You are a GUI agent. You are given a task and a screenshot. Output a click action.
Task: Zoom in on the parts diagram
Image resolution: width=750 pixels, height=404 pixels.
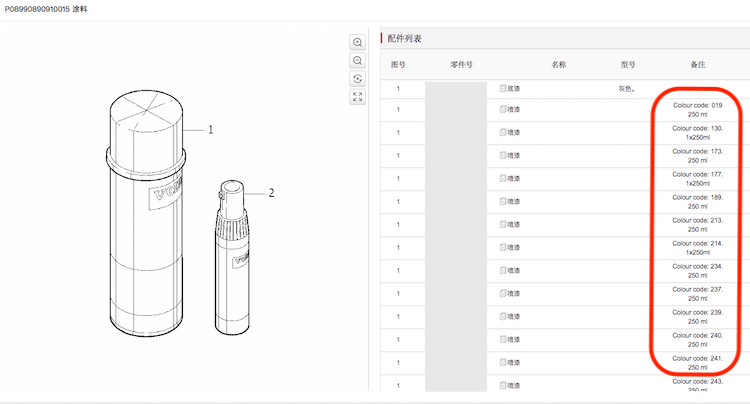[357, 42]
